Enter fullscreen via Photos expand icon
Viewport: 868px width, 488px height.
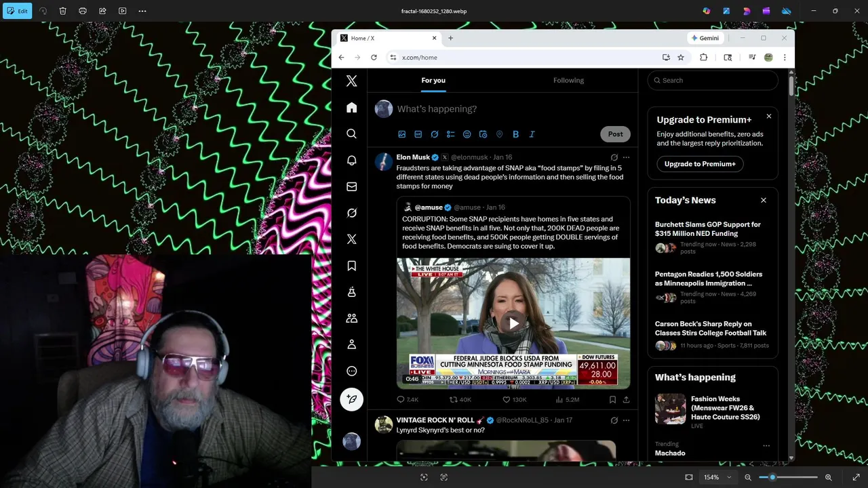(856, 477)
